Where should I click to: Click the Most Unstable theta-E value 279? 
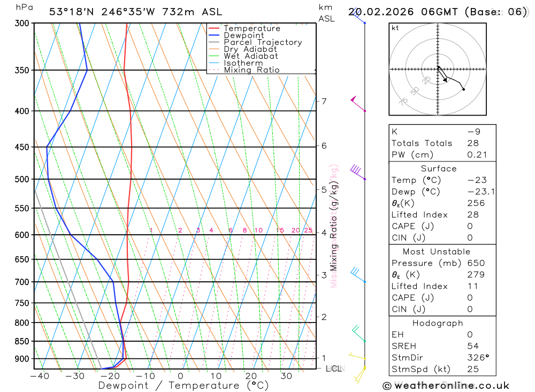coord(476,275)
